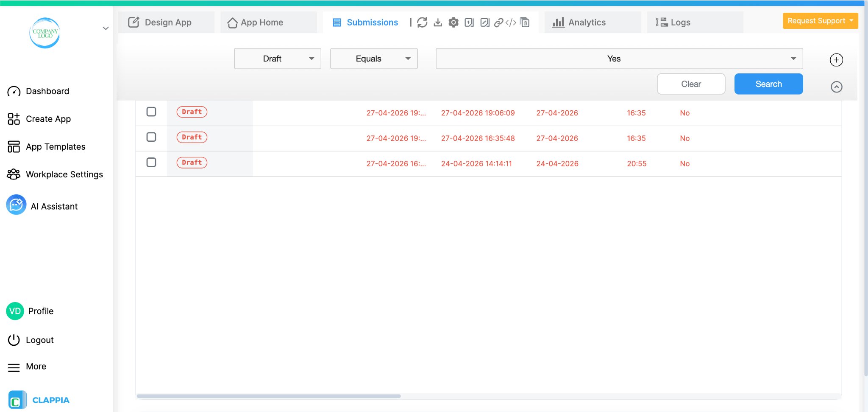Select the bulk delete submissions icon
Viewport: 868px width, 412px height.
pyautogui.click(x=524, y=22)
